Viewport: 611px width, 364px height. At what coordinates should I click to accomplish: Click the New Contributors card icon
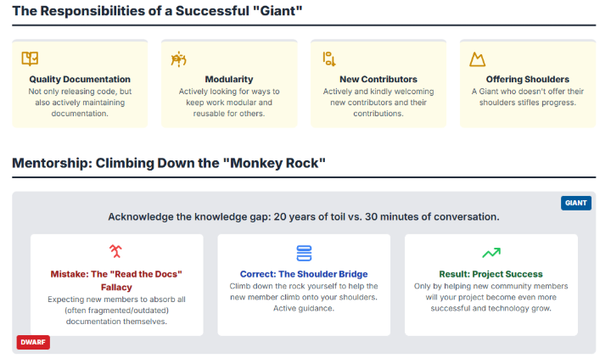[328, 59]
